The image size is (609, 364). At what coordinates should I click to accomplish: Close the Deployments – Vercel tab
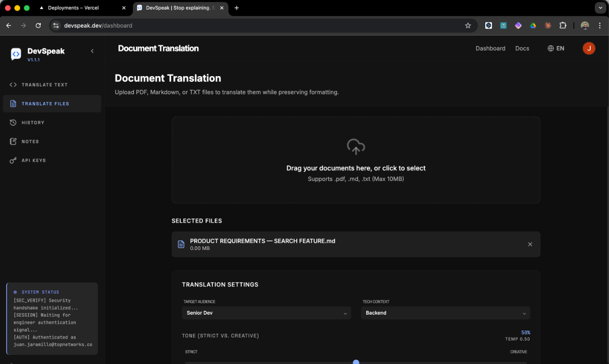[x=124, y=8]
